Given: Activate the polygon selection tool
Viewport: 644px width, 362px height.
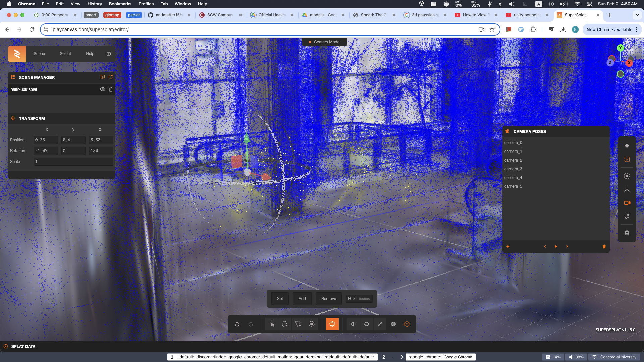Looking at the screenshot, I should coord(298,324).
